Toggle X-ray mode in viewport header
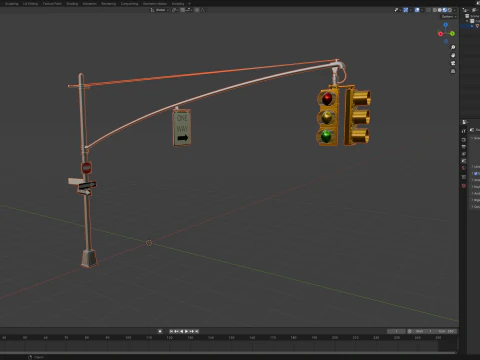Screen dimensions: 480x360 point(428,10)
